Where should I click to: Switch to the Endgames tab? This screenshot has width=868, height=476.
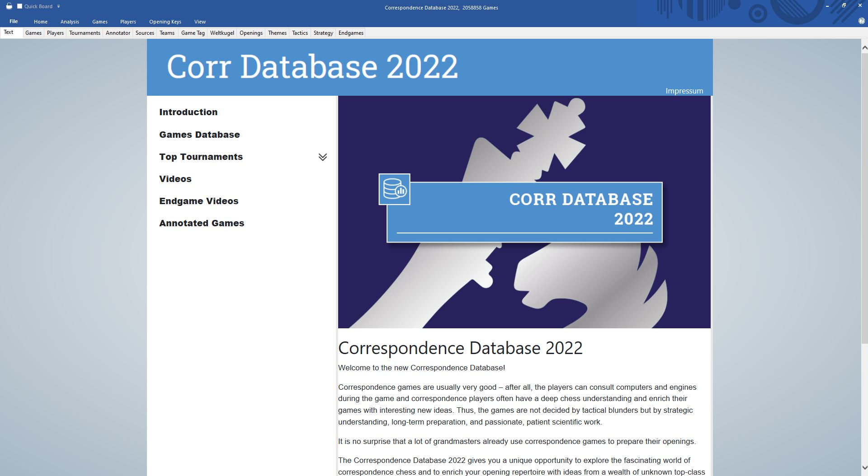[x=351, y=33]
